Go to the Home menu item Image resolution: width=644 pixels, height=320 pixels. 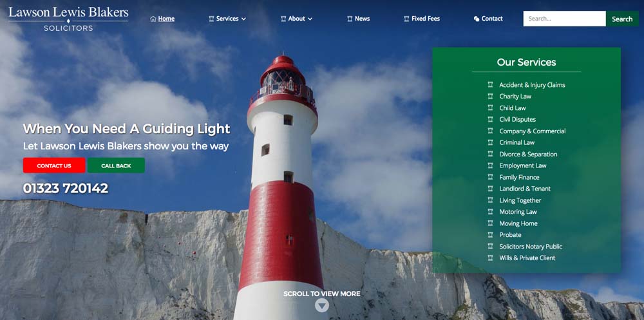coord(166,19)
